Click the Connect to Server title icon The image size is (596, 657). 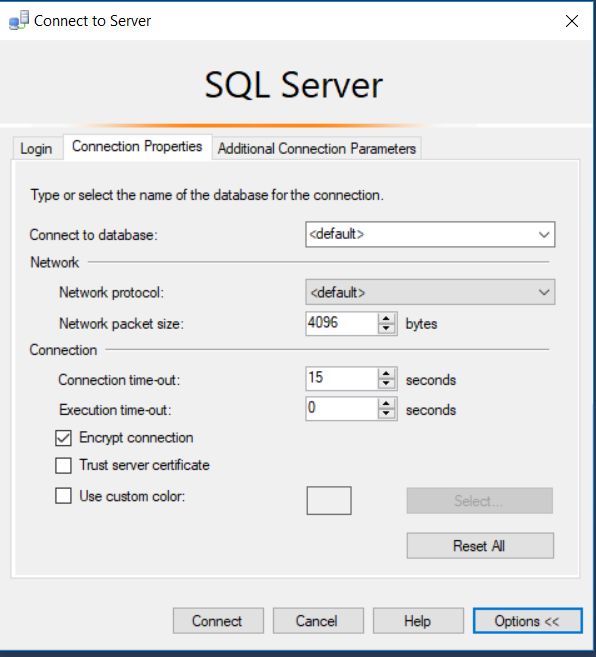pyautogui.click(x=19, y=21)
